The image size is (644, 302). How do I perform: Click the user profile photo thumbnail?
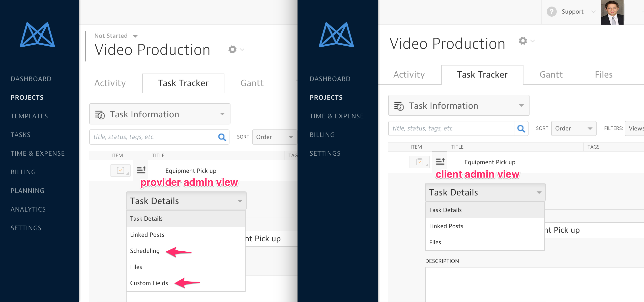[612, 12]
